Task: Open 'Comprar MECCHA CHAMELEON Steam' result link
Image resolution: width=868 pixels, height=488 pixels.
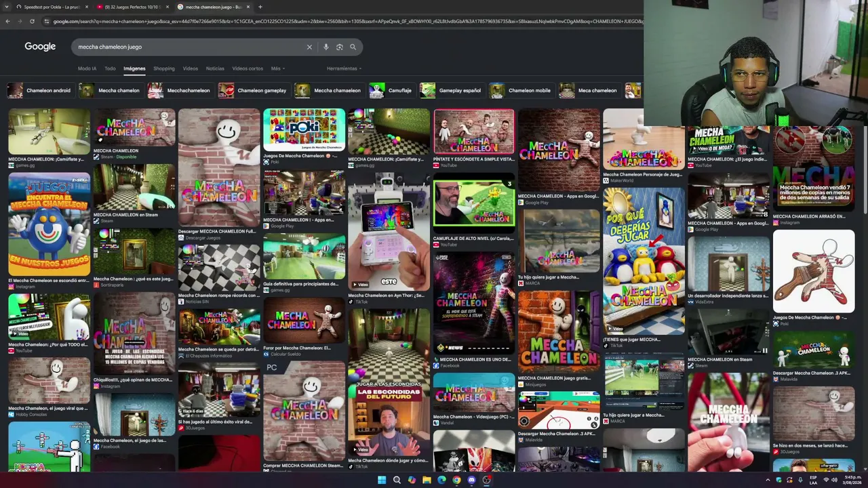Action: tap(303, 466)
